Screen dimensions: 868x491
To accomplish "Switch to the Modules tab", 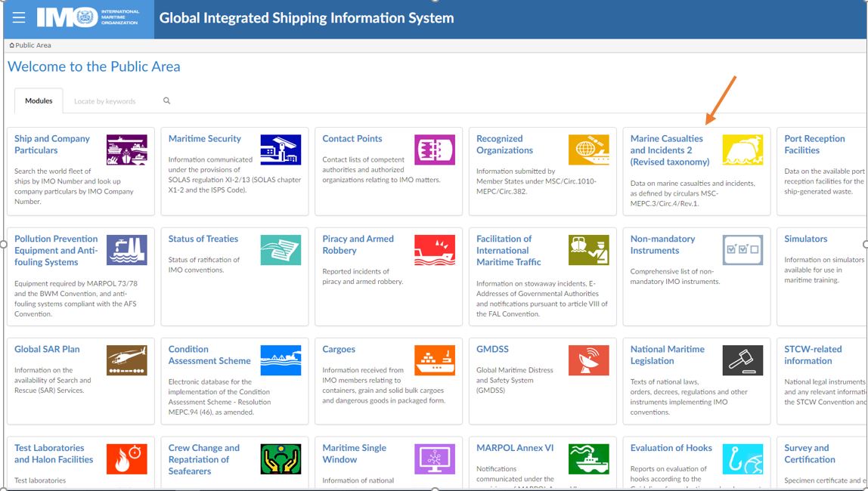I will 38,100.
